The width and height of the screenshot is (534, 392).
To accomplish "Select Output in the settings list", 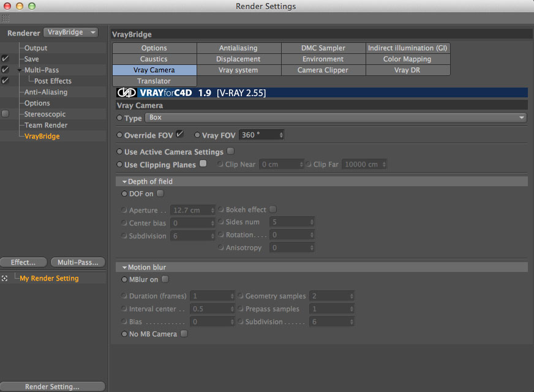I will [36, 48].
